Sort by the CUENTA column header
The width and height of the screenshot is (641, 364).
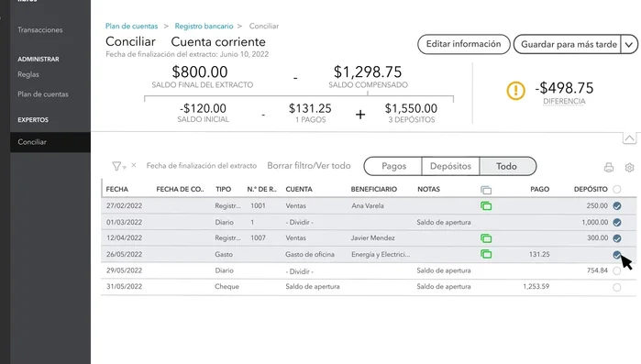tap(299, 189)
